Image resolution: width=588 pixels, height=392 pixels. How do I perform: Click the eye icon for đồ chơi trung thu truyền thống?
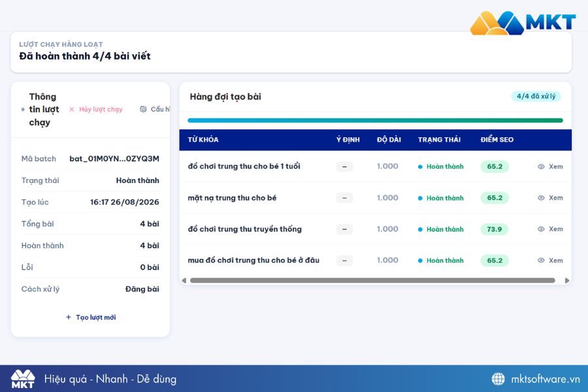pyautogui.click(x=541, y=229)
